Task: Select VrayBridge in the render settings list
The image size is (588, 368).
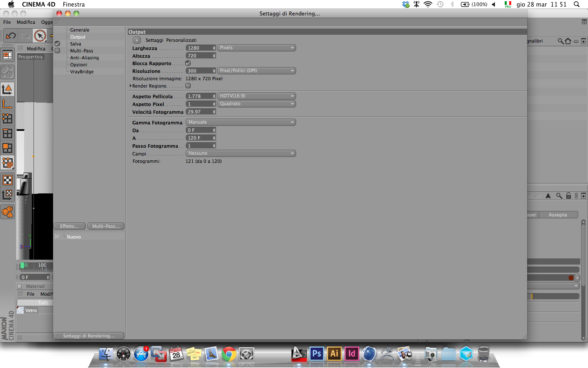Action: pyautogui.click(x=82, y=72)
